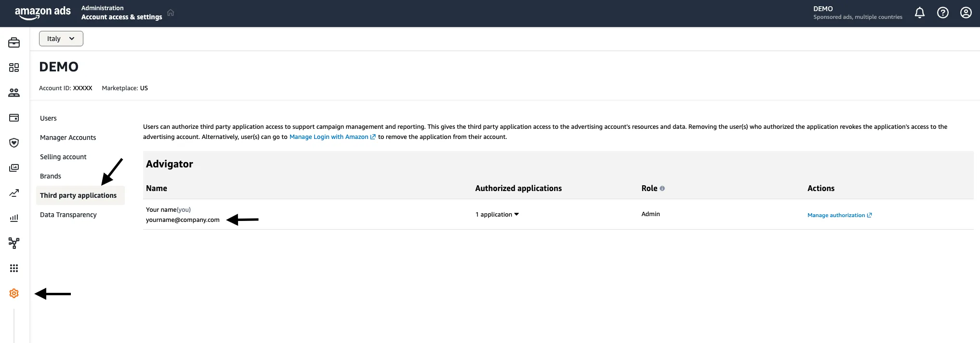
Task: Click the Your name(you) entry
Action: pyautogui.click(x=168, y=210)
